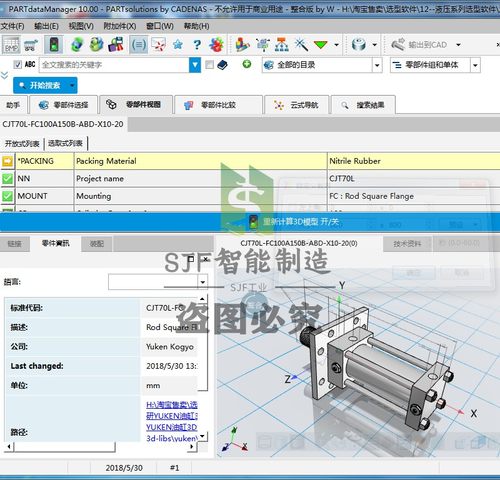Switch to the 零件資訊 panel tab
The height and width of the screenshot is (480, 500).
[56, 243]
